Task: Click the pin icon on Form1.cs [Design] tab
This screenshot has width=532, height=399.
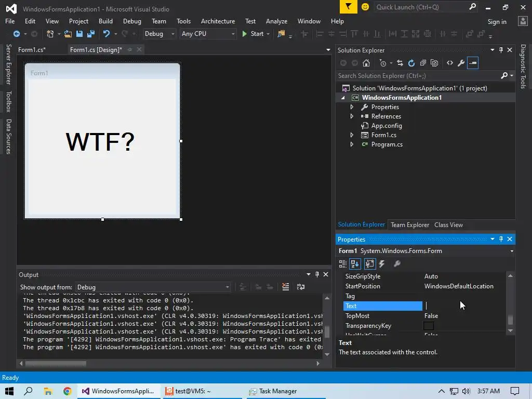Action: pos(129,49)
